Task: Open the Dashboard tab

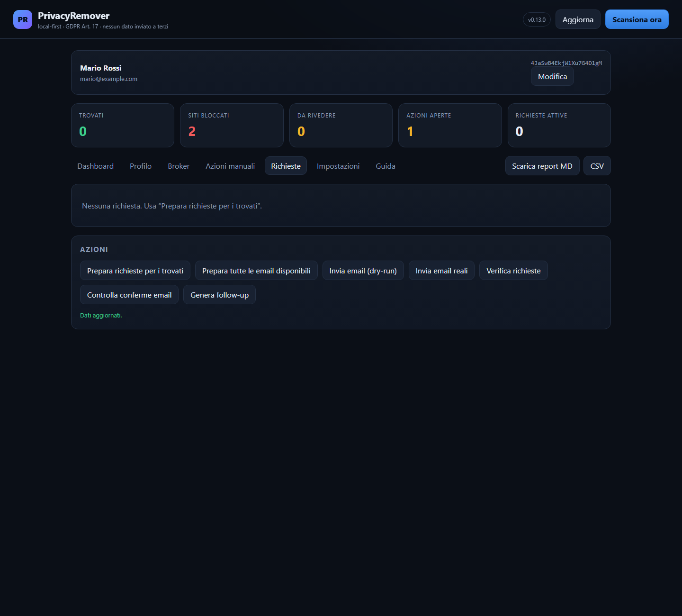Action: 95,166
